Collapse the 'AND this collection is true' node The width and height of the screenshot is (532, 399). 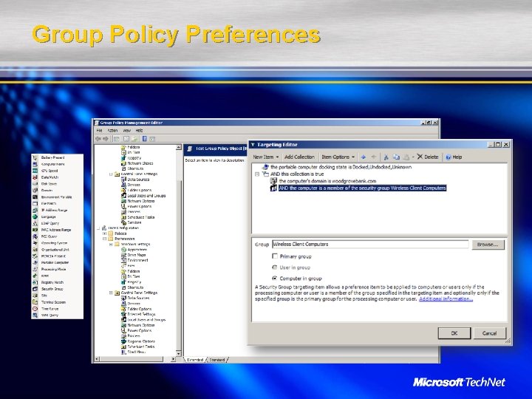pos(257,174)
